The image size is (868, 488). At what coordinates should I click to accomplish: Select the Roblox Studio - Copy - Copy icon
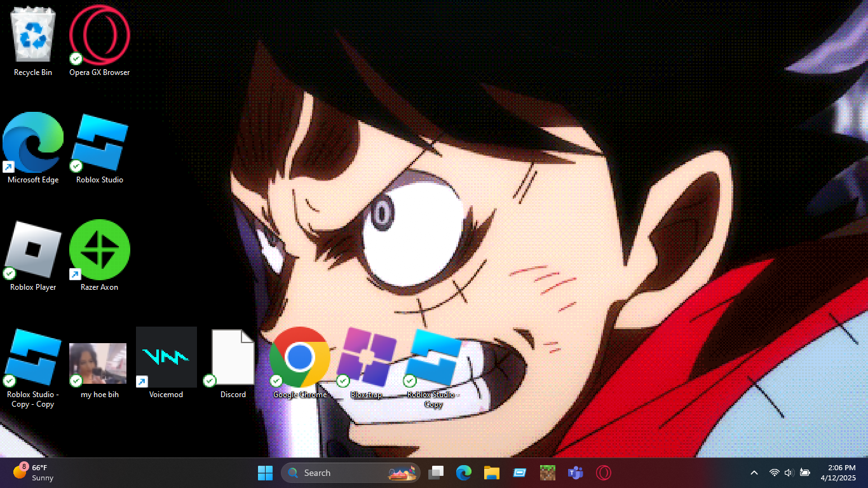[x=33, y=369]
